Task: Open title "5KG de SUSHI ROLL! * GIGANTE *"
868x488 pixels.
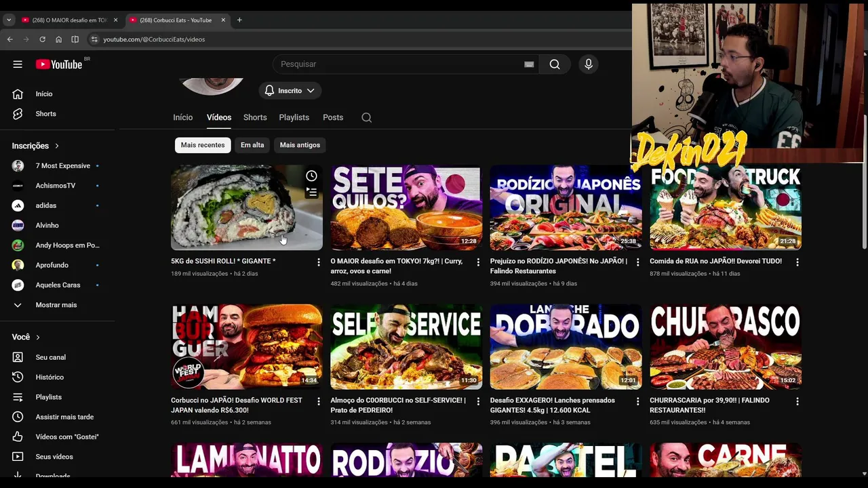Action: [223, 261]
